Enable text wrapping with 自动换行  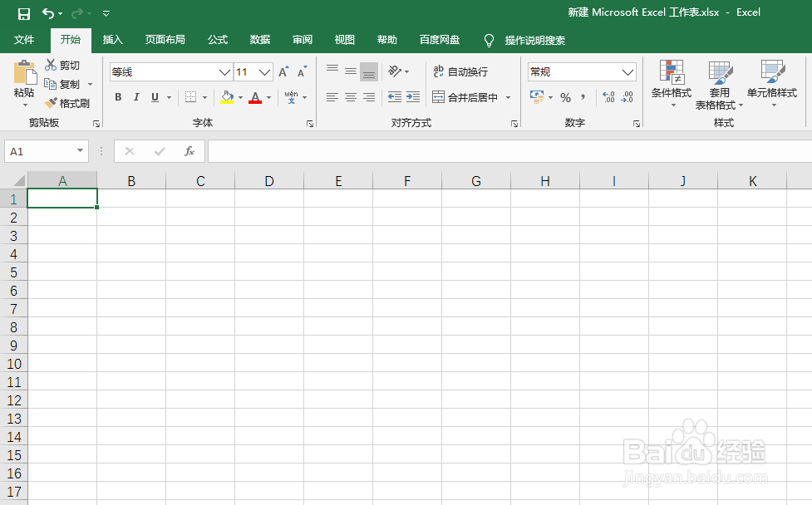click(460, 71)
